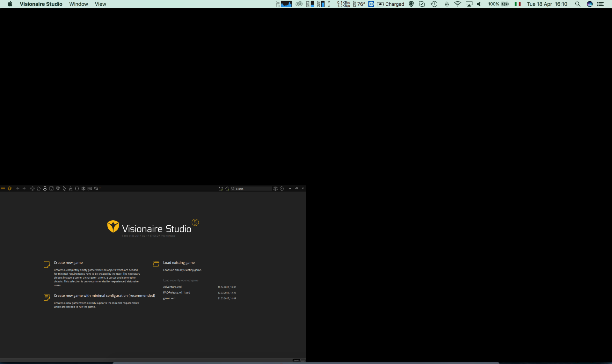Choose Create new game
The image size is (612, 364).
tap(68, 263)
